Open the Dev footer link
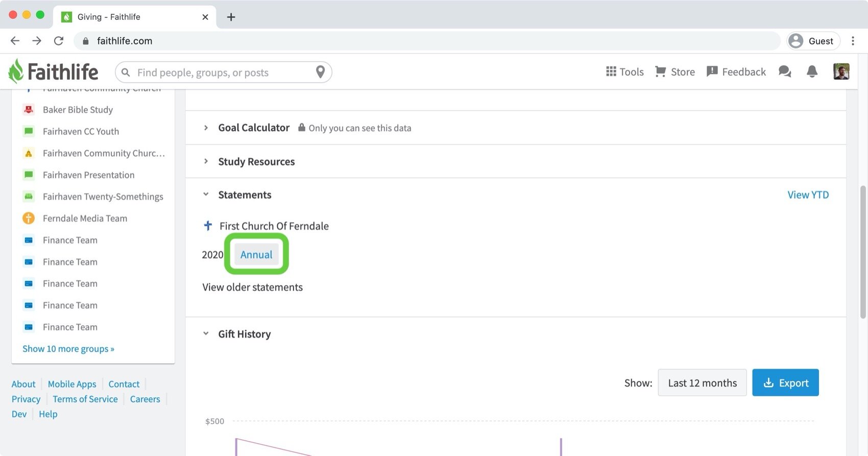 coord(19,414)
